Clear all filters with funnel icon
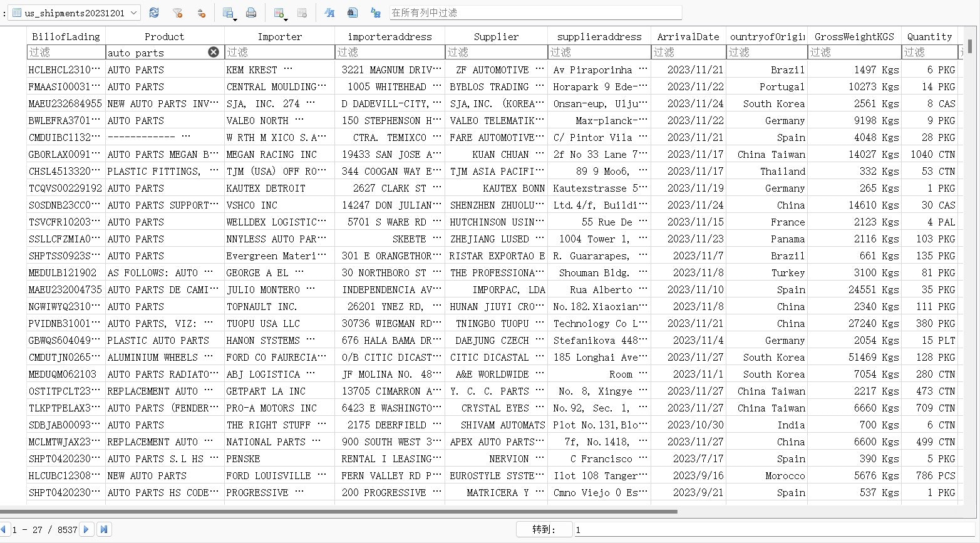 178,13
